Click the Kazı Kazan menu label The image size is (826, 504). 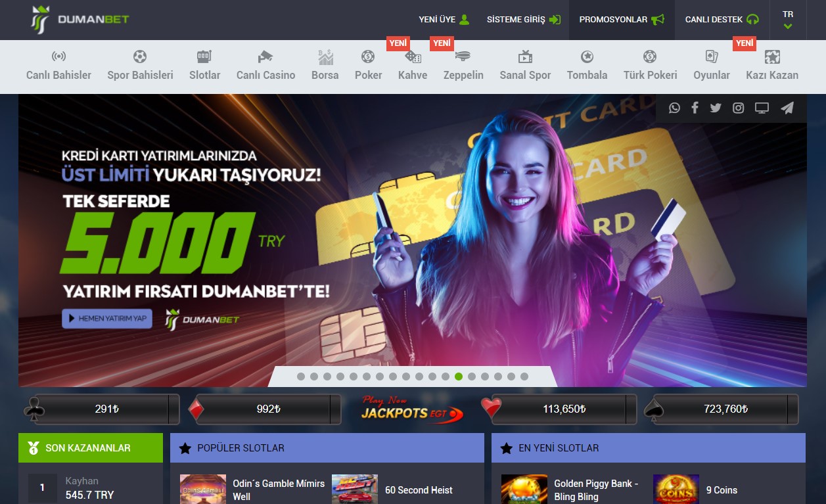[772, 75]
